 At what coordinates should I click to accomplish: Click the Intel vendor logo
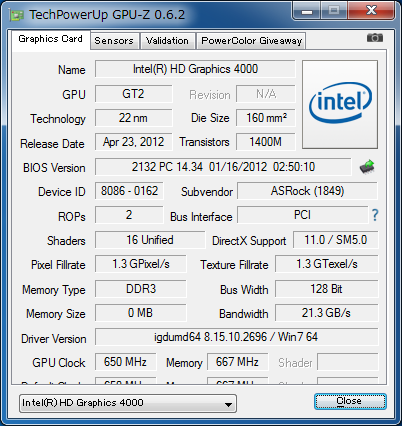tap(340, 104)
